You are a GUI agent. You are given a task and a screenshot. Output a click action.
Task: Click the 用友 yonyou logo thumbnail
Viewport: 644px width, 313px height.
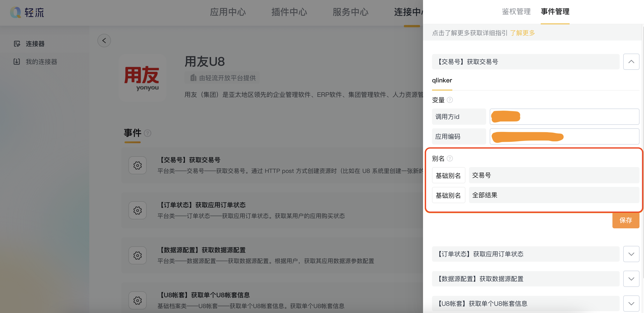tap(142, 78)
